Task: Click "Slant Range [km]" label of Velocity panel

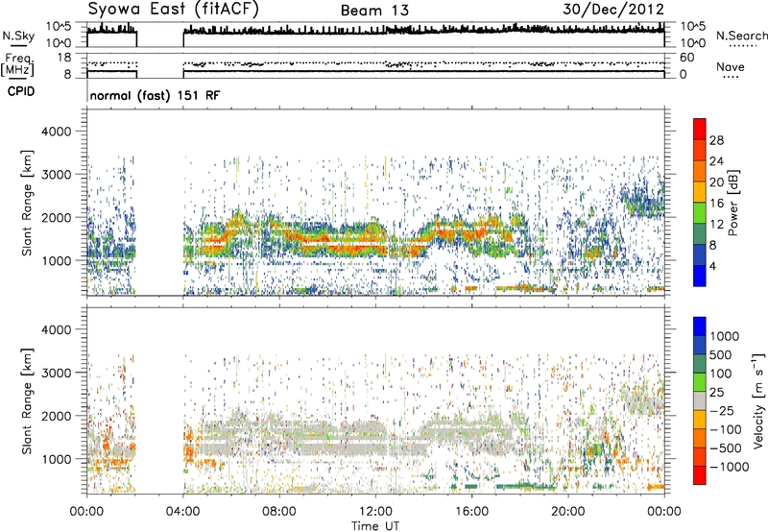Action: point(27,400)
